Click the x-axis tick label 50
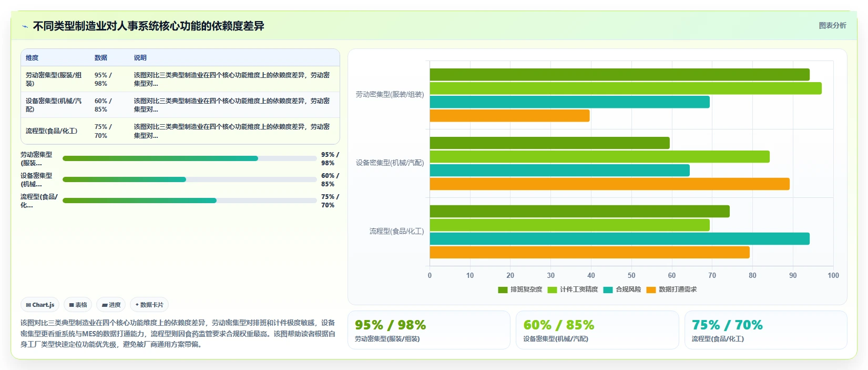 coord(631,275)
